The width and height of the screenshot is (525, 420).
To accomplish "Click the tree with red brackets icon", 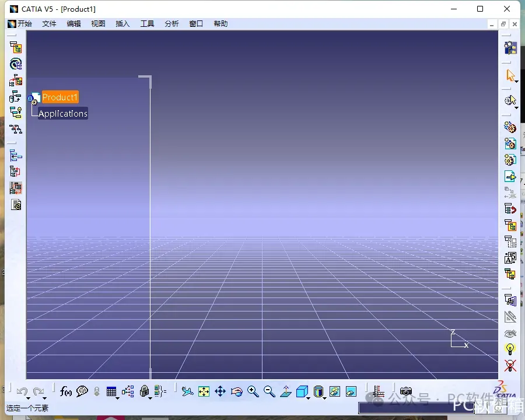I will 16,171.
